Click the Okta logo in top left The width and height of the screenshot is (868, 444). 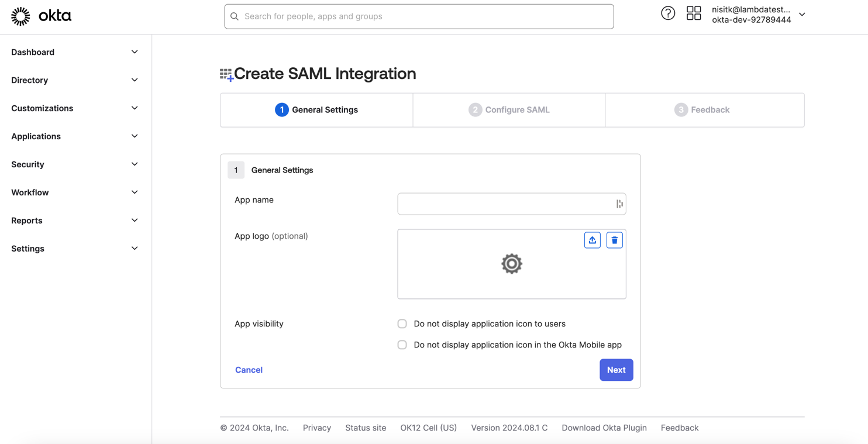tap(40, 16)
